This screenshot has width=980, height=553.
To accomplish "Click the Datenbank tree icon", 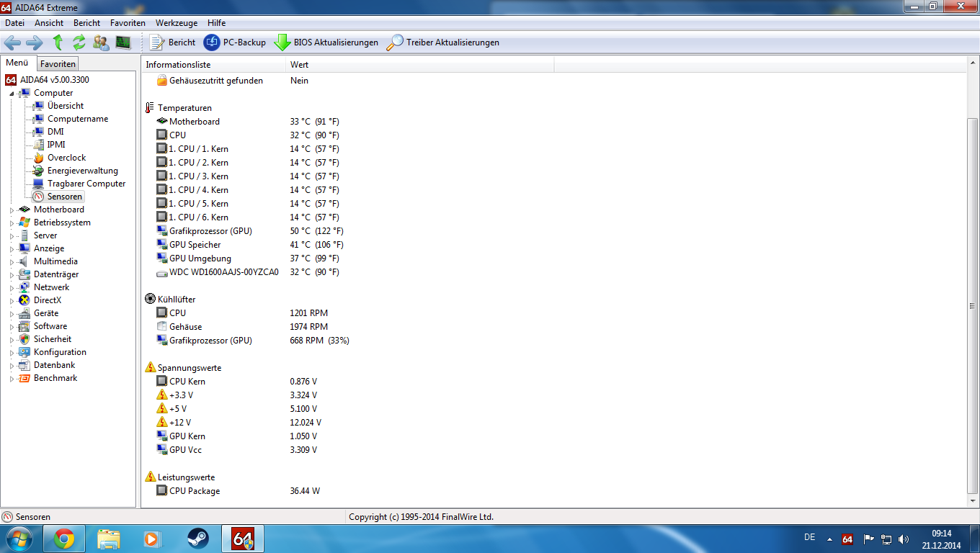I will (24, 365).
